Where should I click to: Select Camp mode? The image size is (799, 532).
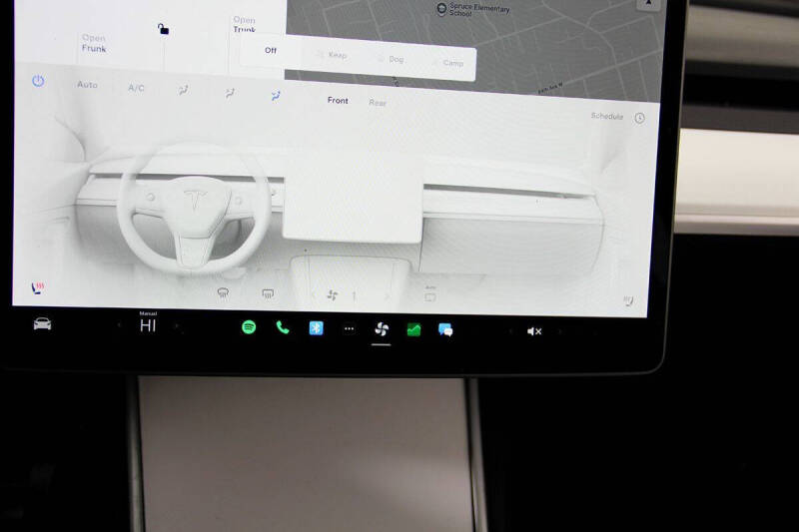click(447, 63)
